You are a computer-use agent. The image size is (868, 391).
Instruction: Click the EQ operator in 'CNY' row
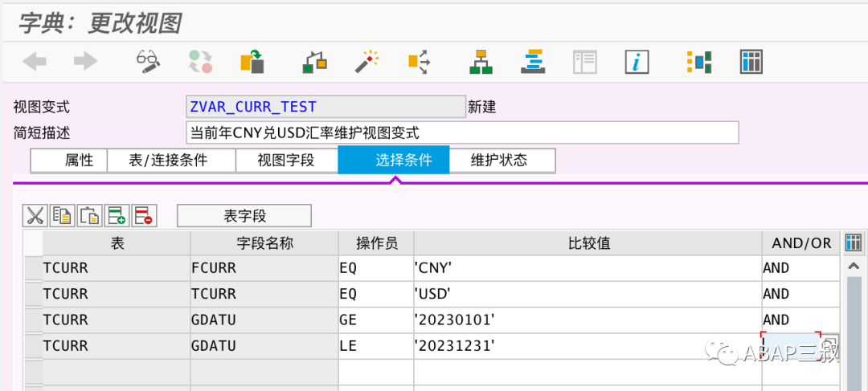point(376,267)
